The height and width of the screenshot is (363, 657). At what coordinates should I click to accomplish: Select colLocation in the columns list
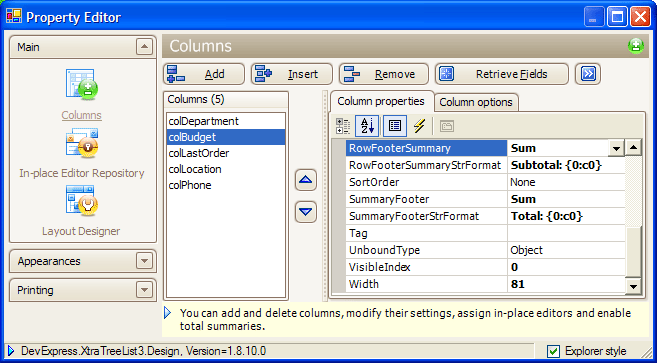click(x=226, y=169)
